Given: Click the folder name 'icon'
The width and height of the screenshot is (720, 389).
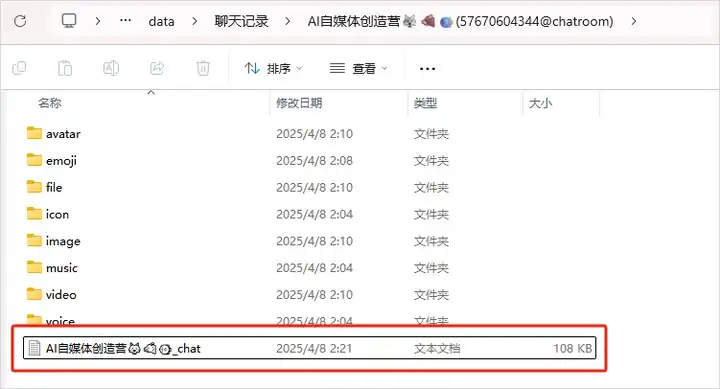Looking at the screenshot, I should tap(57, 214).
